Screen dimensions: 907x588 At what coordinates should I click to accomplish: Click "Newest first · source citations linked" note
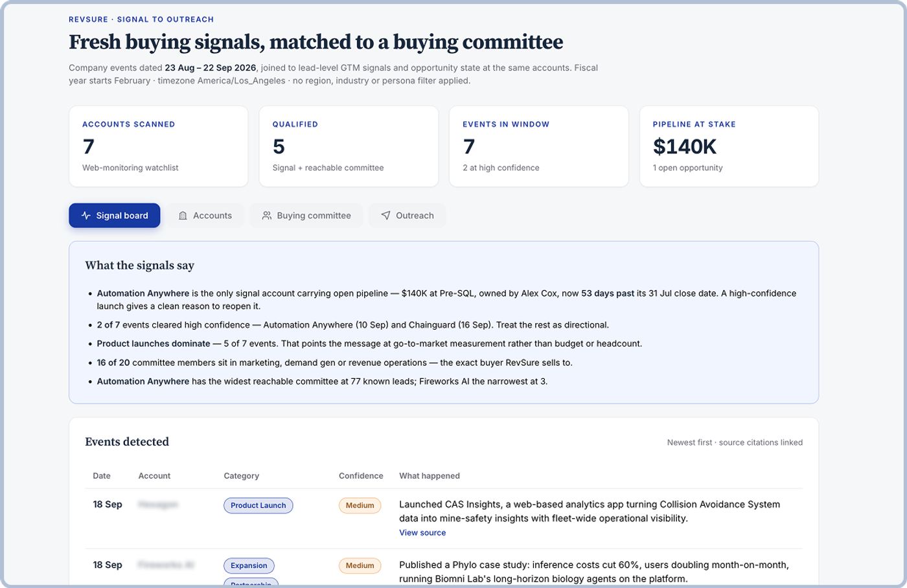point(735,442)
